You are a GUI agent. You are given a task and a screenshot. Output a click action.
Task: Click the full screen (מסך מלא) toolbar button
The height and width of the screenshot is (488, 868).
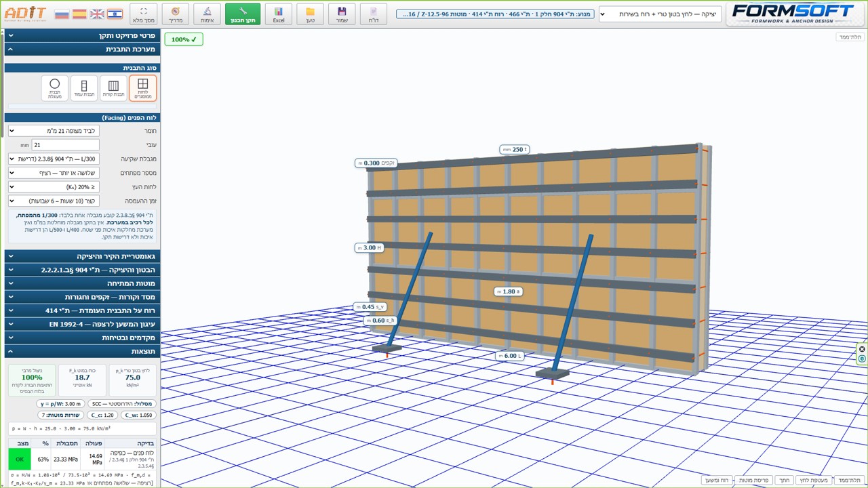[x=143, y=14]
